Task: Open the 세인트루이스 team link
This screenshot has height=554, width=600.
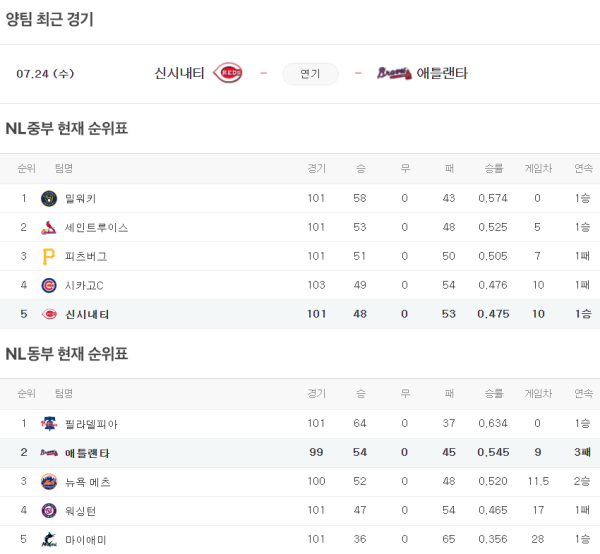Action: (x=96, y=227)
